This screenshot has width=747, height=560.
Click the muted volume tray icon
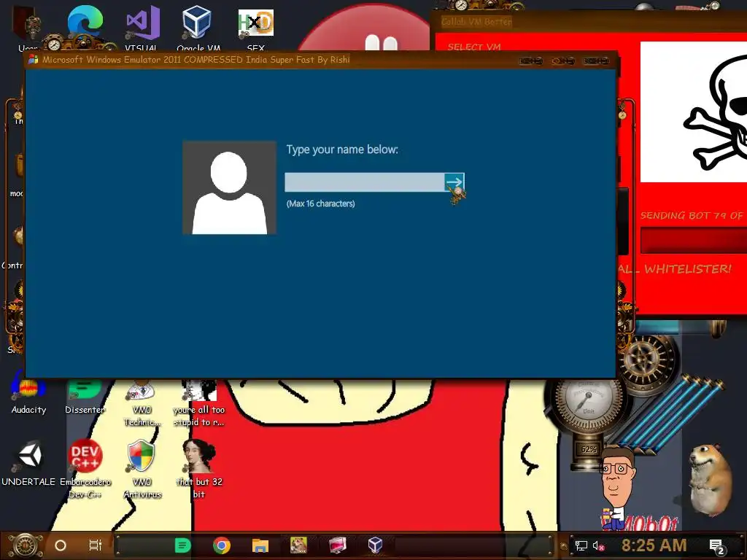[x=598, y=545]
